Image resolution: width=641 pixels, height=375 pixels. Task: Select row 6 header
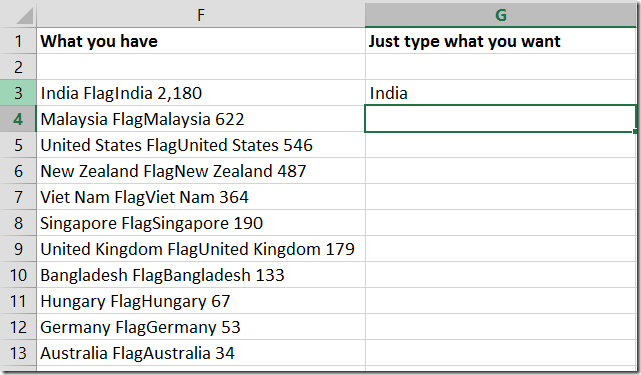(x=18, y=171)
